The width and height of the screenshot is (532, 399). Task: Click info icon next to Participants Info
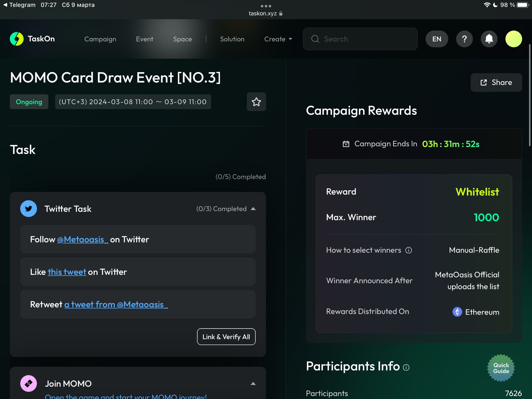click(x=406, y=367)
